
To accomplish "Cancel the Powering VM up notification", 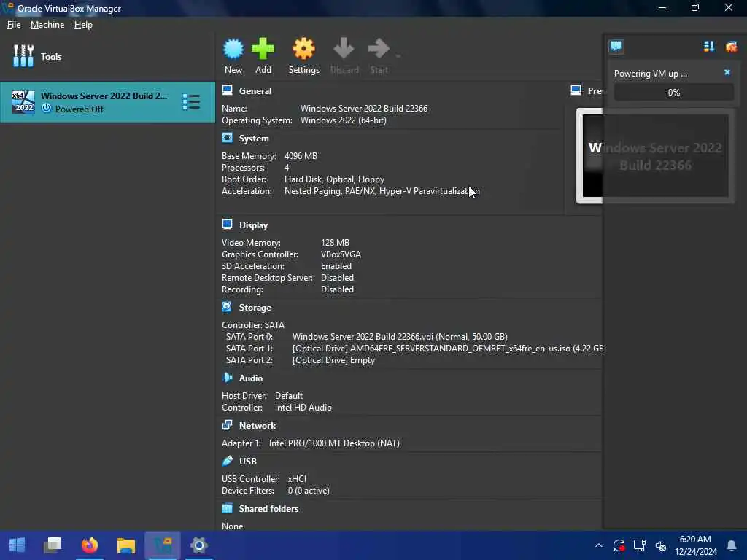I will pos(727,72).
